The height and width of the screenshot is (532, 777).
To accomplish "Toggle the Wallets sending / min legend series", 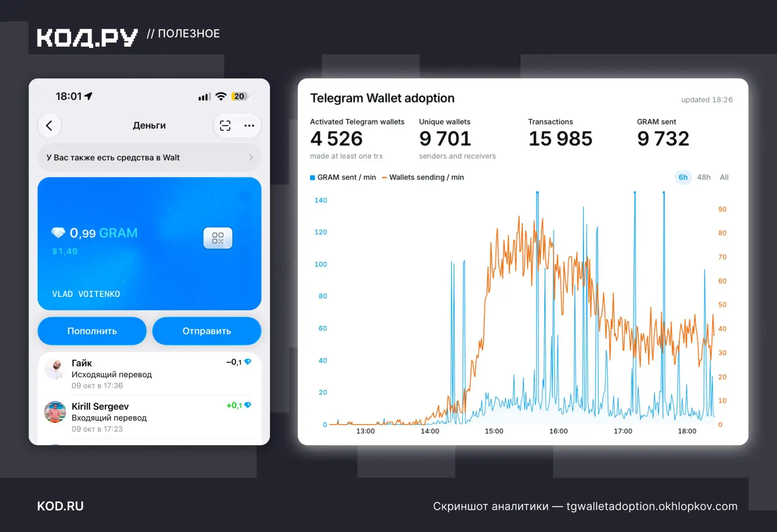I will (423, 177).
